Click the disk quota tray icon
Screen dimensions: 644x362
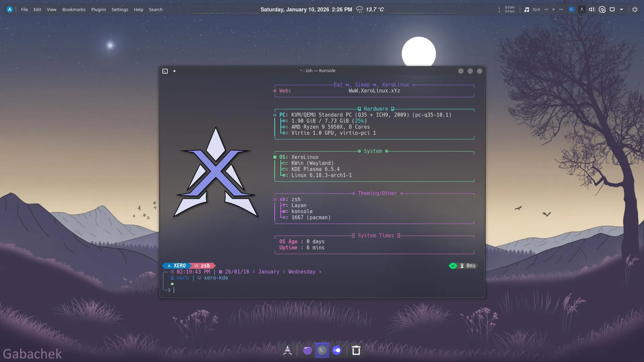(602, 9)
